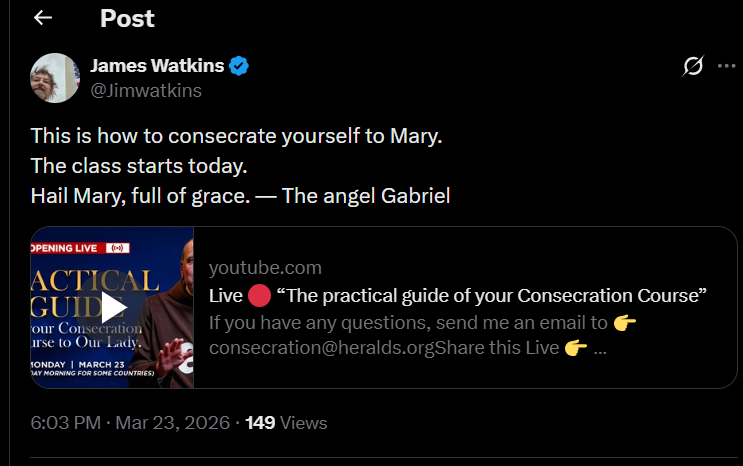The height and width of the screenshot is (466, 743).
Task: Click the 'consecrate yourself to Mary' text line
Action: click(236, 135)
